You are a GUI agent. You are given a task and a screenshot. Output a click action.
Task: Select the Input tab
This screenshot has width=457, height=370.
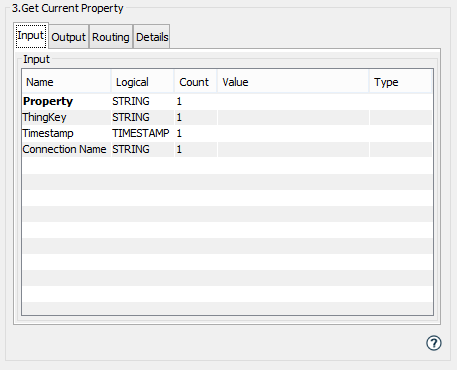click(31, 35)
